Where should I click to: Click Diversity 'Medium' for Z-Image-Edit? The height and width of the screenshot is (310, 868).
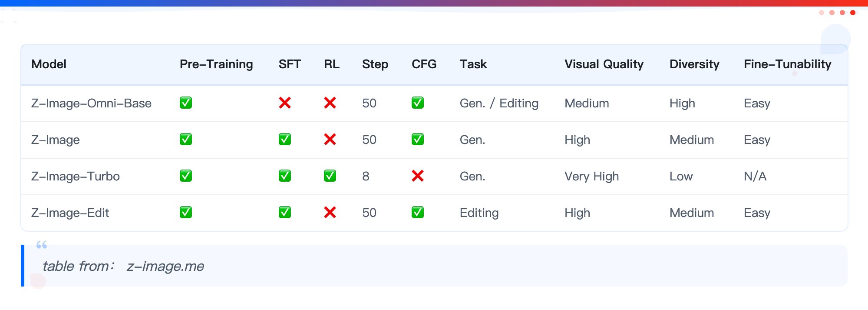click(x=692, y=213)
